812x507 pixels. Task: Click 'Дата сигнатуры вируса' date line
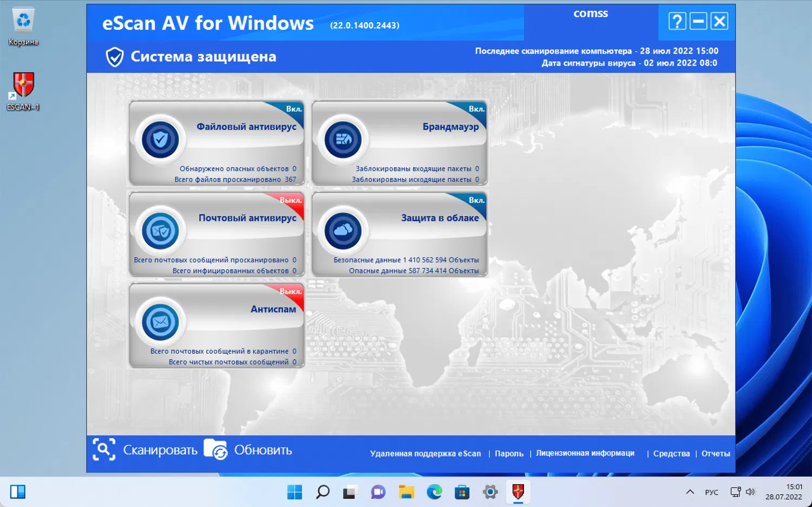(630, 63)
